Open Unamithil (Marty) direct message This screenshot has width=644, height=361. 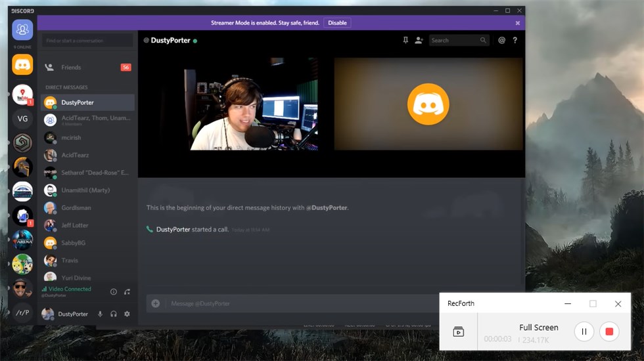87,190
